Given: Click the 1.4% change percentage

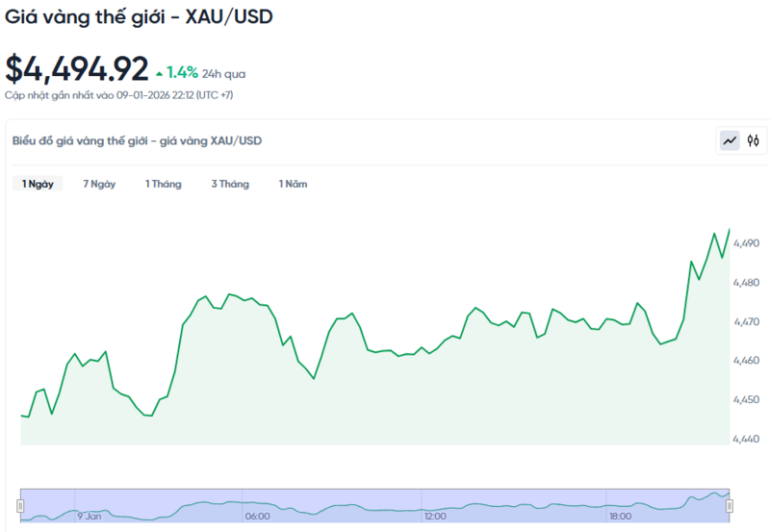Looking at the screenshot, I should tap(182, 72).
